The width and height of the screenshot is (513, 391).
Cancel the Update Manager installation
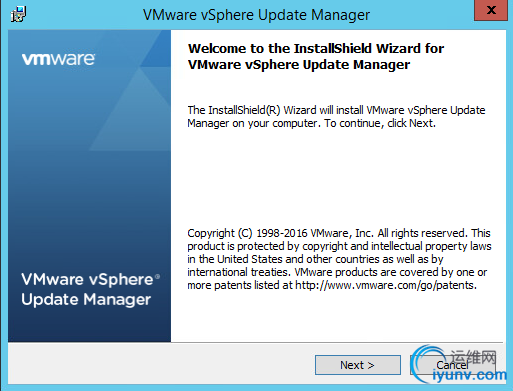click(452, 365)
